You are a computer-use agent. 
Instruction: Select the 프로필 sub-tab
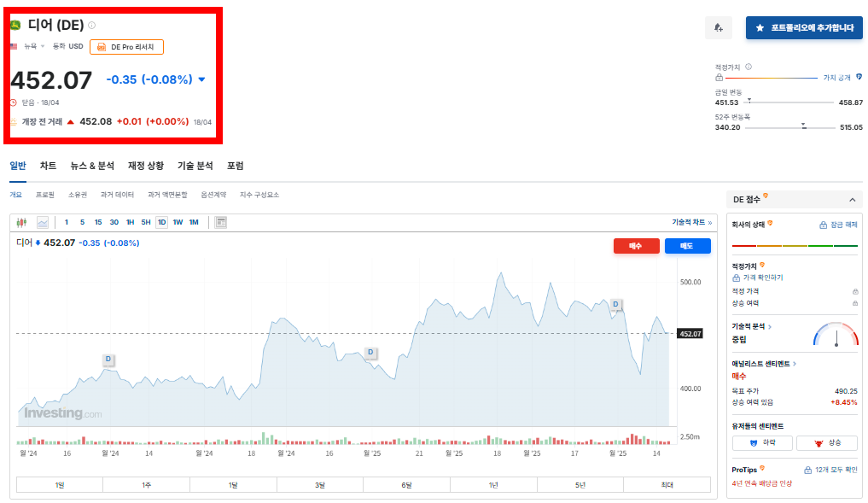[x=45, y=195]
